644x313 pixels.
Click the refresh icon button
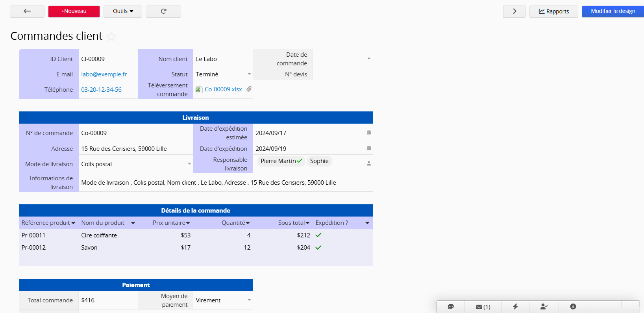[x=163, y=11]
